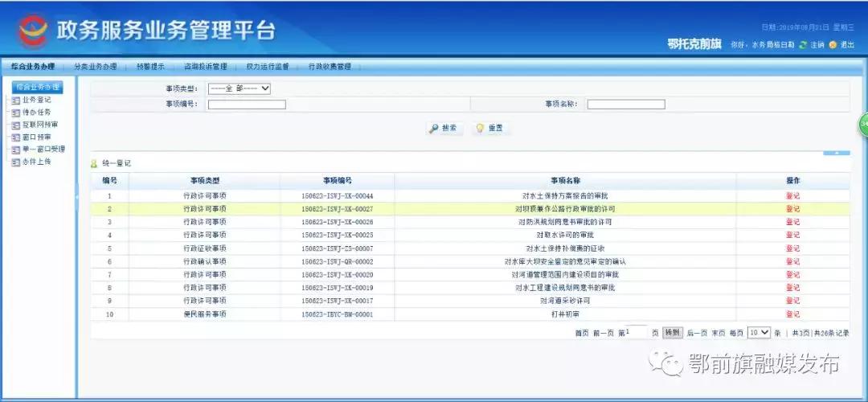Click the 打井初审 item name cell
Screen dimensions: 868x402
(565, 314)
